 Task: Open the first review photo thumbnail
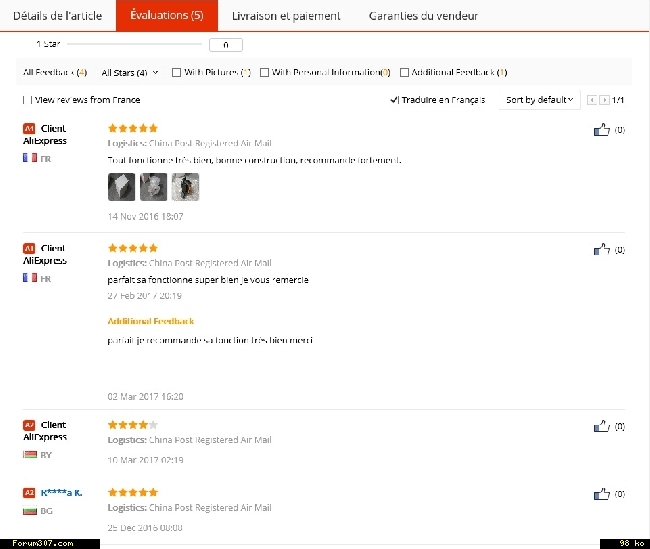tap(121, 187)
